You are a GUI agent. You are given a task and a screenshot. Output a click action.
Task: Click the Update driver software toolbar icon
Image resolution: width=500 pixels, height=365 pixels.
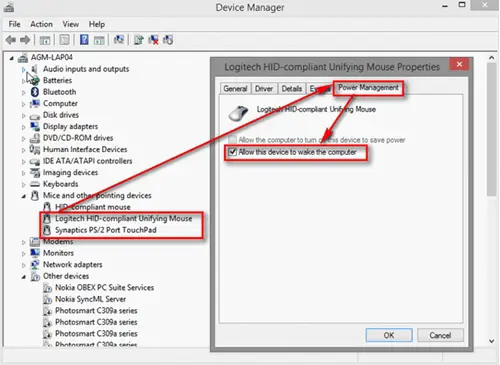pyautogui.click(x=138, y=40)
